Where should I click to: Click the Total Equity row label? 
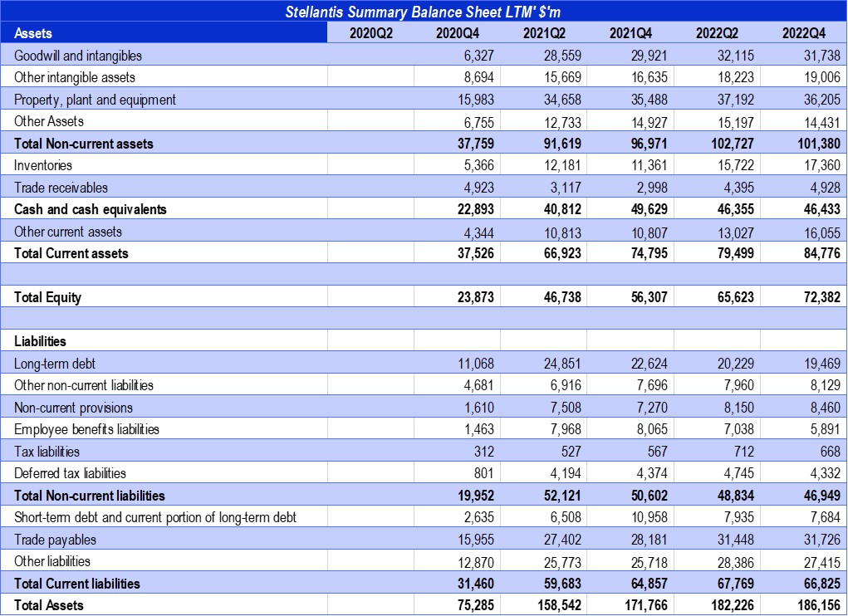click(48, 297)
